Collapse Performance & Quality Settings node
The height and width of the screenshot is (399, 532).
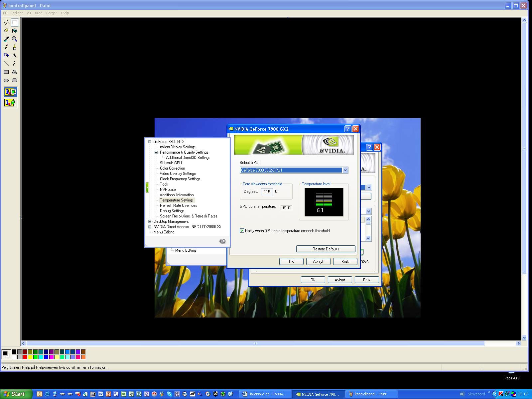coord(156,152)
